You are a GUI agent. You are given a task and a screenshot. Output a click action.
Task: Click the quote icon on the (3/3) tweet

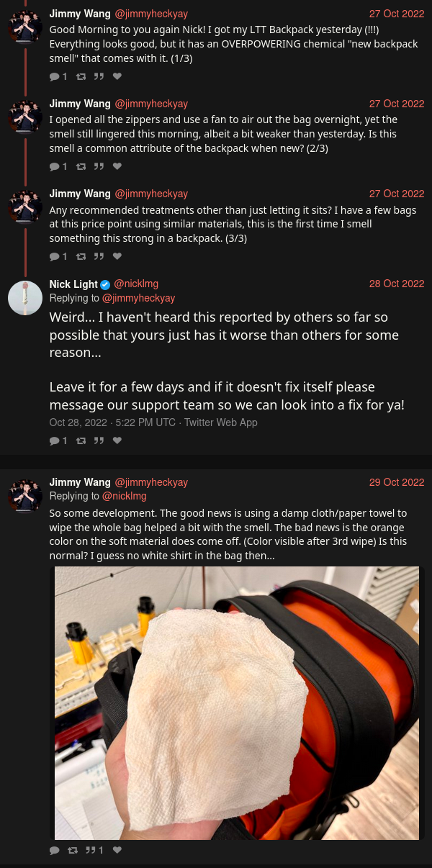click(x=99, y=256)
